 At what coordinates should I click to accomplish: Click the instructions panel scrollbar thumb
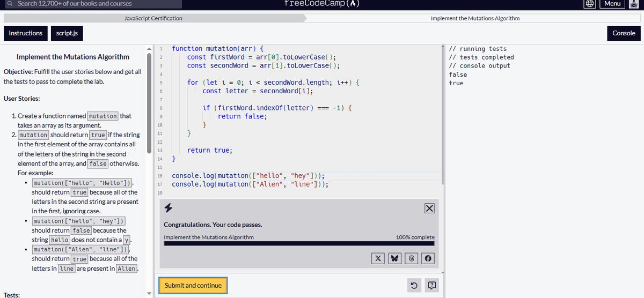coord(149,105)
